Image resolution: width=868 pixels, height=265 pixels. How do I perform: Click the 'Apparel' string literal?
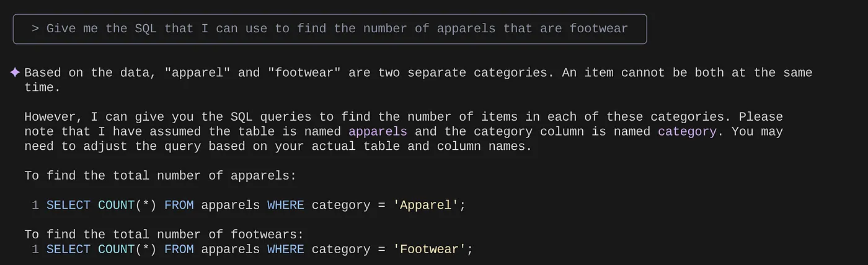(x=429, y=205)
